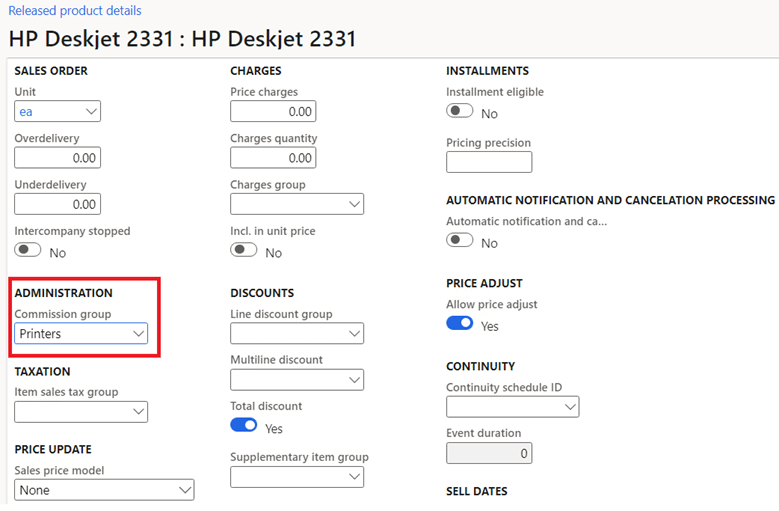The image size is (779, 511).
Task: Click the TAXATION section heading
Action: (42, 371)
